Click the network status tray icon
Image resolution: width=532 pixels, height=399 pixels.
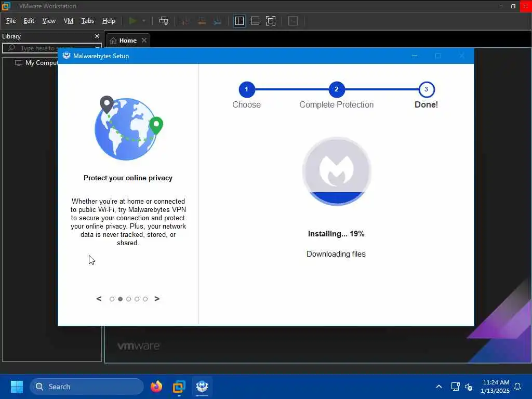(x=455, y=387)
